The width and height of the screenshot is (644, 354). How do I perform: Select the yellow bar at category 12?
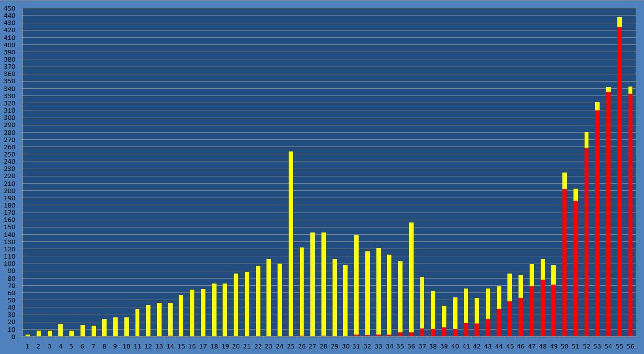[x=148, y=321]
